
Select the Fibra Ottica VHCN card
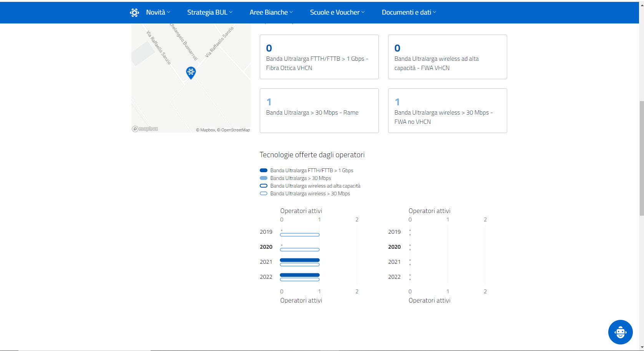coord(319,57)
